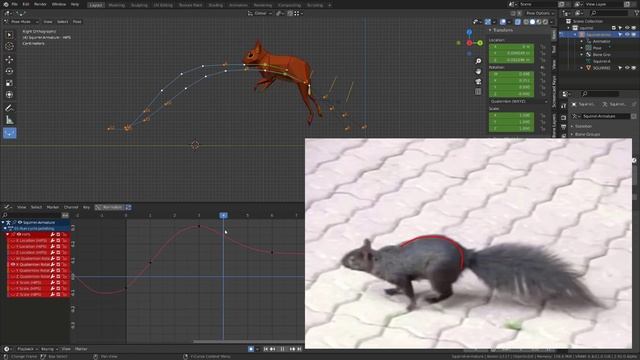
Task: Switch perspective/orthographic with the grid gizmo
Action: (x=478, y=92)
